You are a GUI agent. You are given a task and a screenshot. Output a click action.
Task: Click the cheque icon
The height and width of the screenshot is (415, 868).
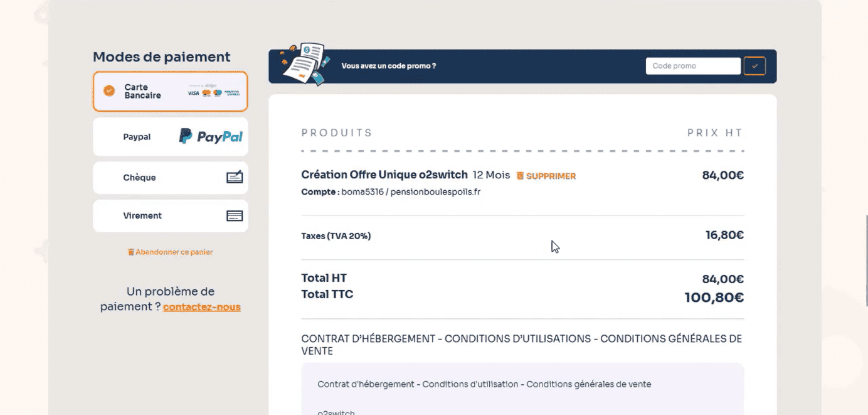point(235,178)
